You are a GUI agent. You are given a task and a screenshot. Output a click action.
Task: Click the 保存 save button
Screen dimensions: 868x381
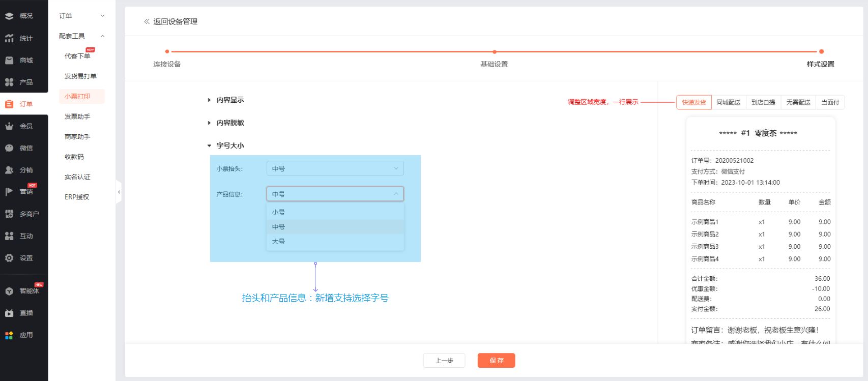496,361
